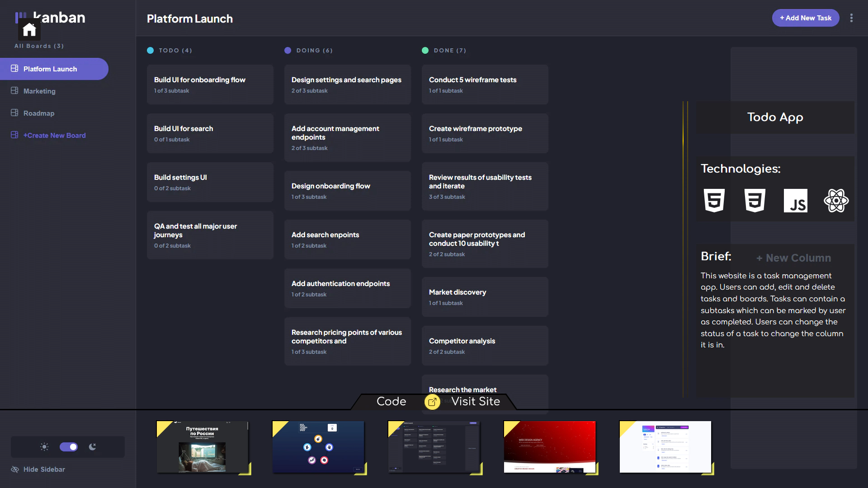
Task: Open task Design settings and search pages
Action: click(348, 84)
